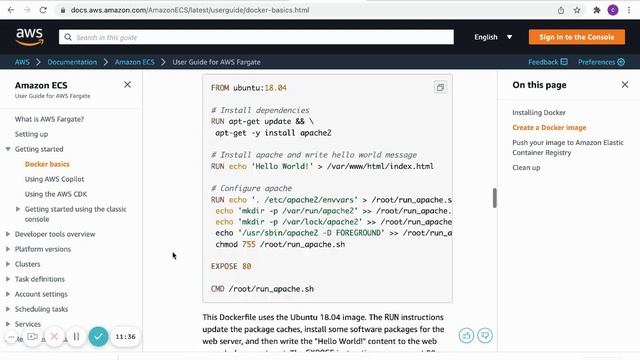The width and height of the screenshot is (640, 360).
Task: Copy the Dockerfile code with copy icon
Action: (440, 87)
